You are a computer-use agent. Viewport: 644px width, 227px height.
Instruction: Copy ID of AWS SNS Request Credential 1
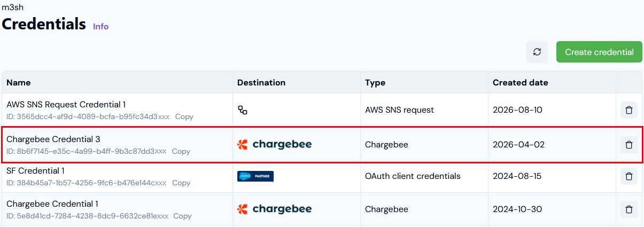pos(184,116)
